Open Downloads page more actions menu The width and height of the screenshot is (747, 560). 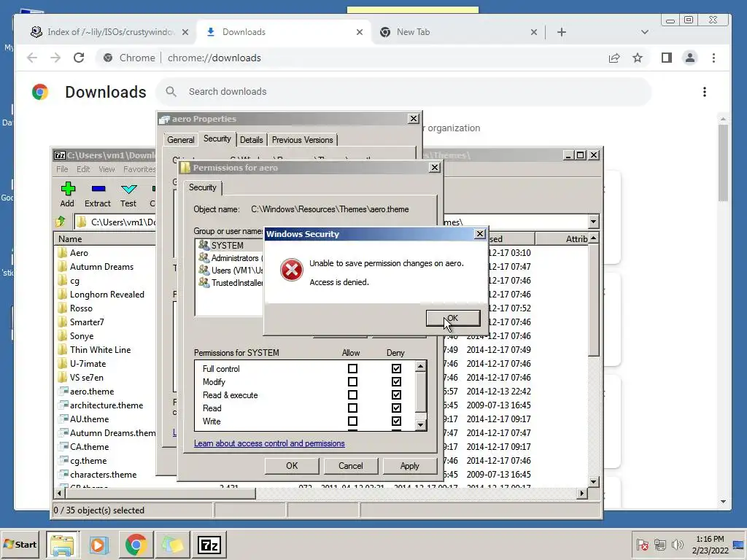pyautogui.click(x=705, y=92)
